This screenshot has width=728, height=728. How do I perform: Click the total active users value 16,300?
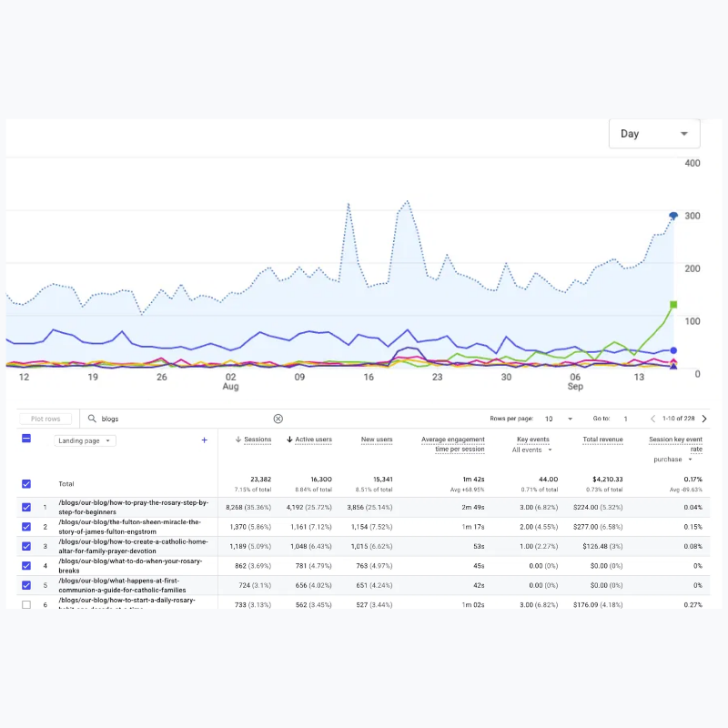click(x=321, y=480)
